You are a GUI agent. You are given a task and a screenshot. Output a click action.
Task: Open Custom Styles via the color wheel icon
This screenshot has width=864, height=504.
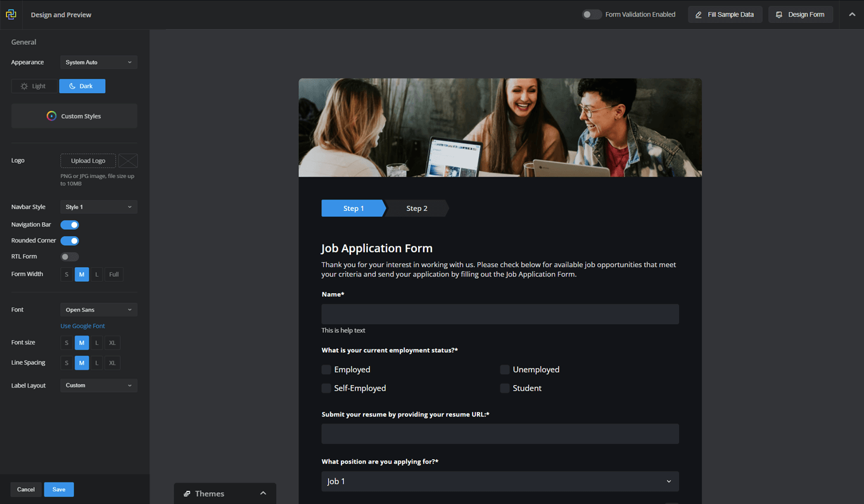click(51, 116)
